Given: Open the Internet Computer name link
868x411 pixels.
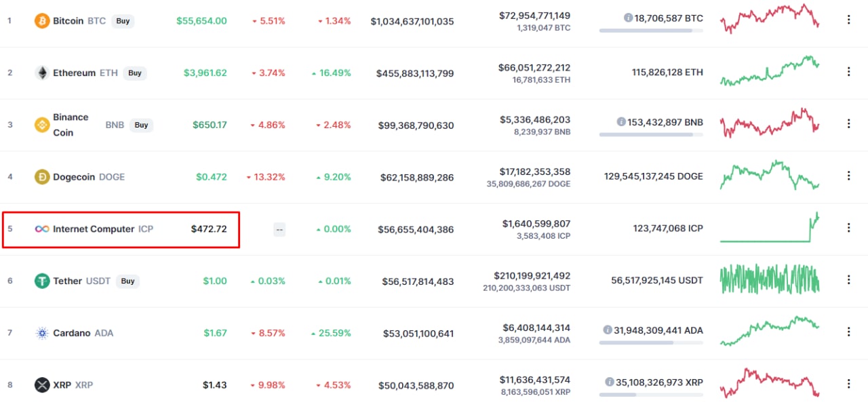Looking at the screenshot, I should coord(94,229).
